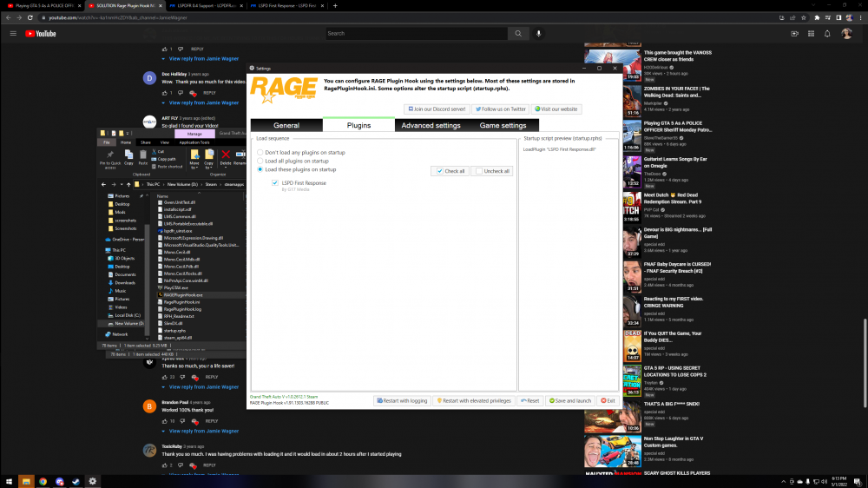
Task: Open the Game settings tab
Action: pyautogui.click(x=503, y=126)
